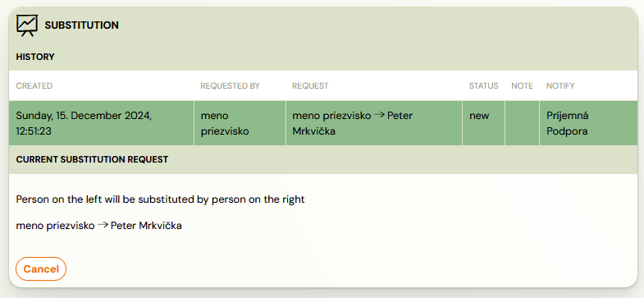
Task: Click the arrow in current substitution line
Action: (103, 225)
